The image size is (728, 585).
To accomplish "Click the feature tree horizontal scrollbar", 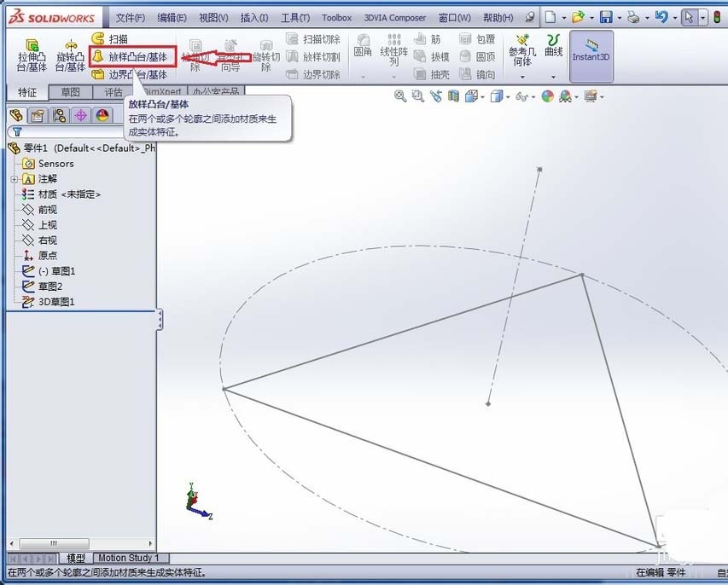I will [54, 543].
